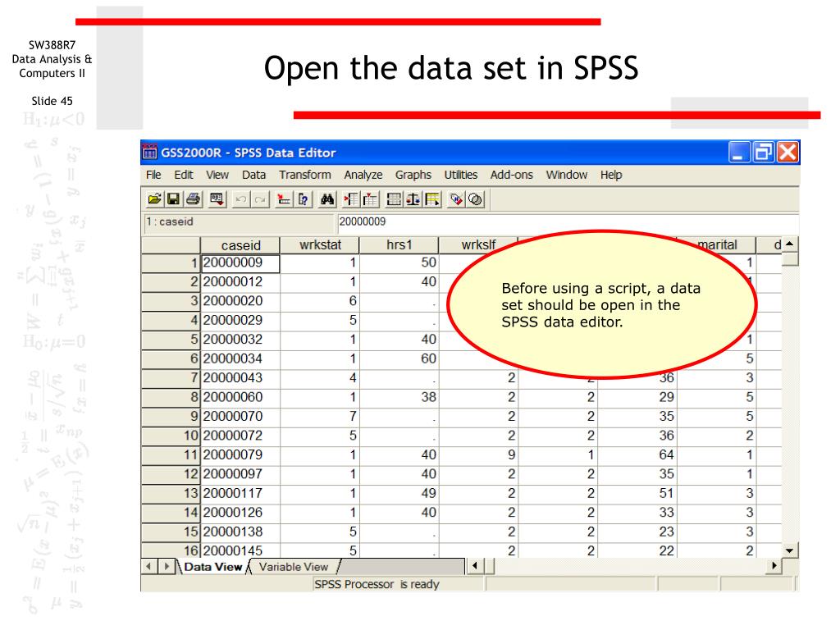840x630 pixels.
Task: Open the Window menu
Action: coord(567,175)
